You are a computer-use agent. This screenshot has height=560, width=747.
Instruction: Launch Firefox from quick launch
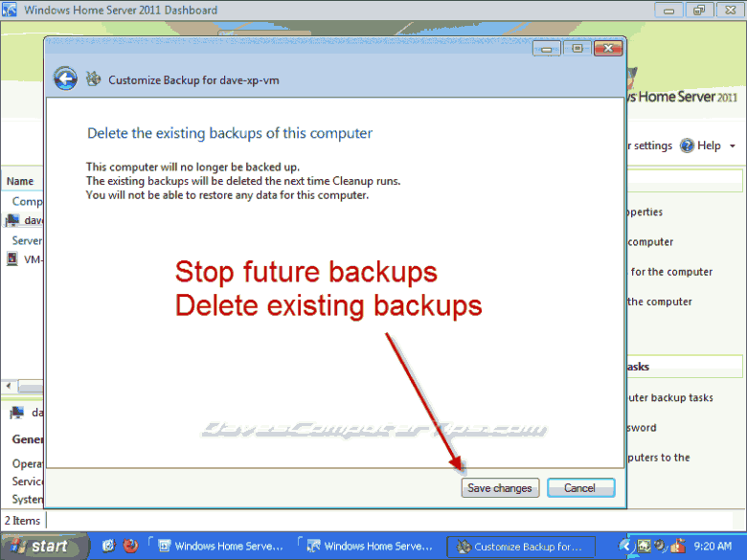pyautogui.click(x=130, y=546)
